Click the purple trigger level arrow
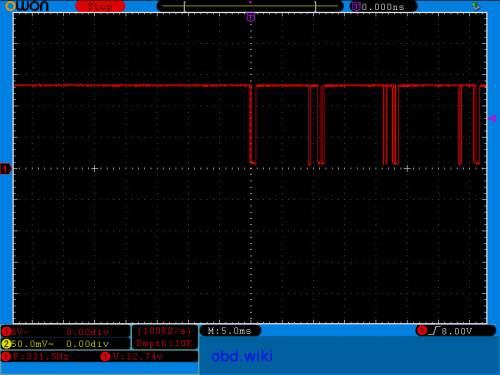 492,118
